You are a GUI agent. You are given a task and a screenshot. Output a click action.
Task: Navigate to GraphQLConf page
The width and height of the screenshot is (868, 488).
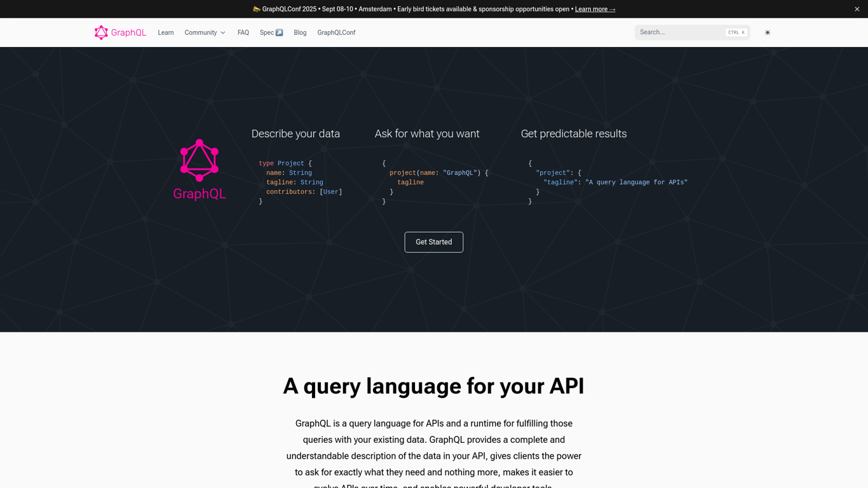point(336,32)
